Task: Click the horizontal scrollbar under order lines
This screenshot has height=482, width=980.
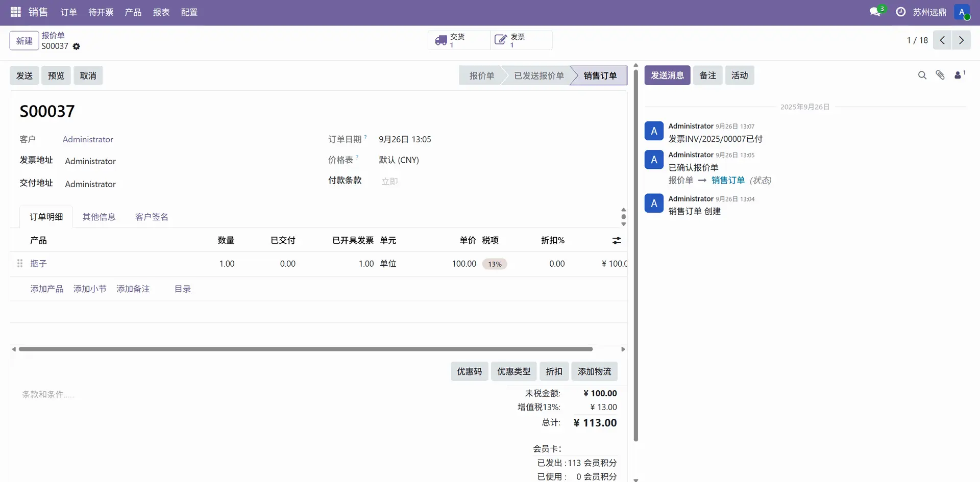Action: click(x=305, y=349)
